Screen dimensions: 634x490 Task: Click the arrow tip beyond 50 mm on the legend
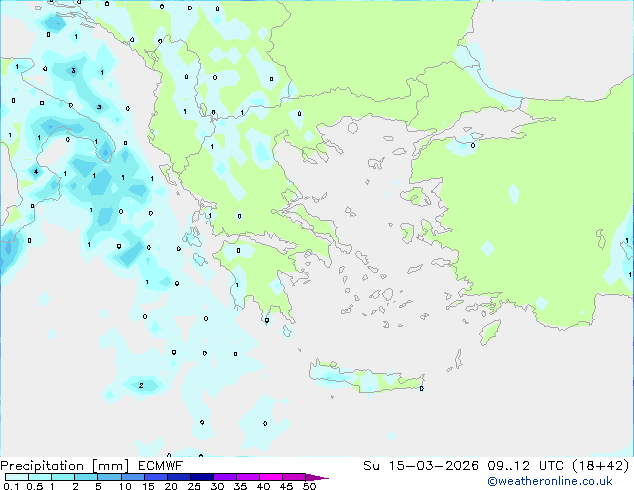317,477
